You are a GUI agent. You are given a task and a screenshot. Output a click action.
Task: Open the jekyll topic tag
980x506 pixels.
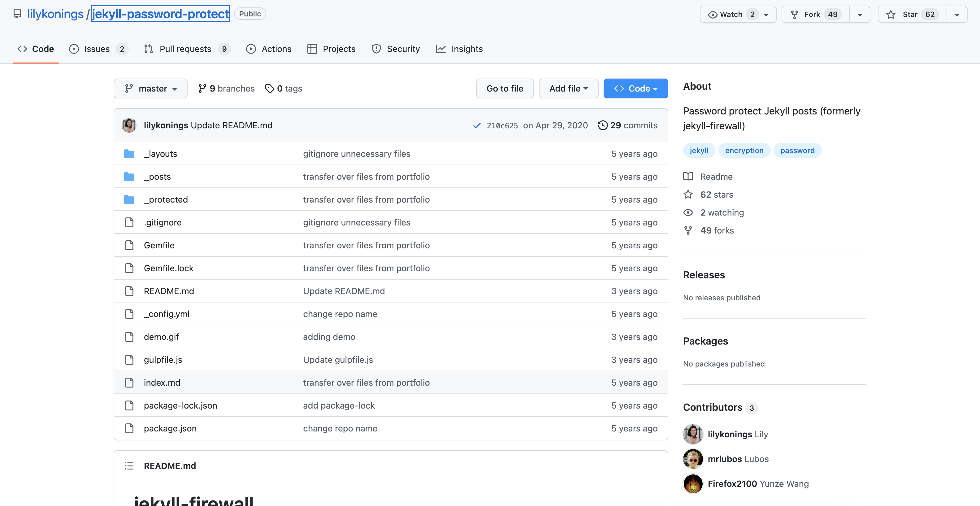click(699, 151)
